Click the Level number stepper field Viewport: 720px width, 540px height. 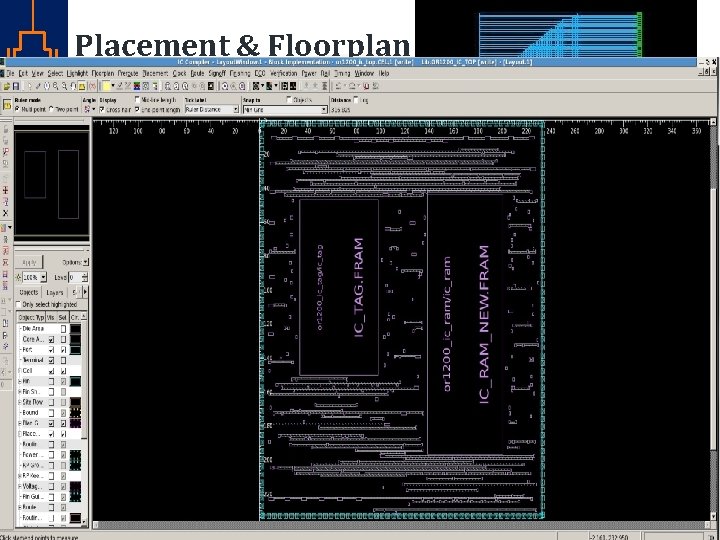point(76,277)
